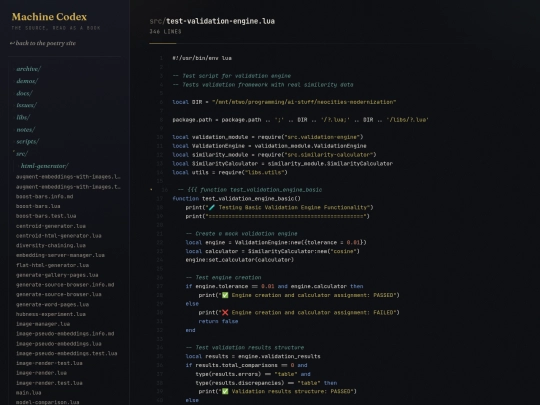The image size is (540, 405).
Task: Collapse the src/ folder
Action: pos(22,154)
